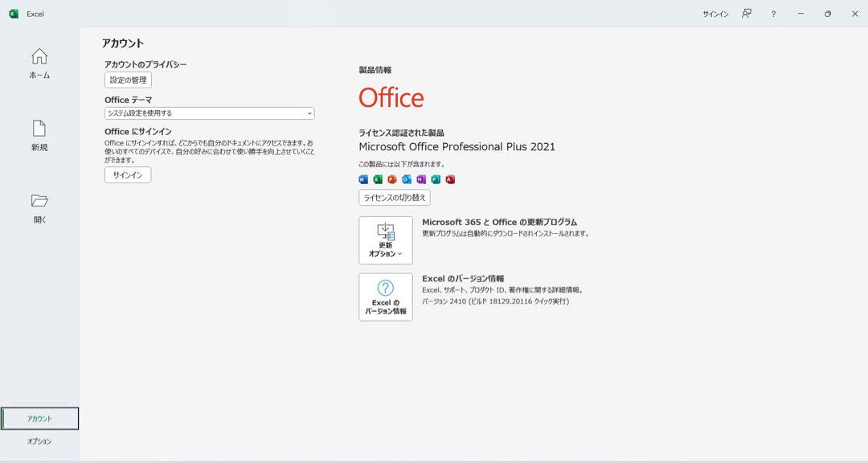Minimize the Excel window
Image resolution: width=868 pixels, height=463 pixels.
pyautogui.click(x=800, y=14)
